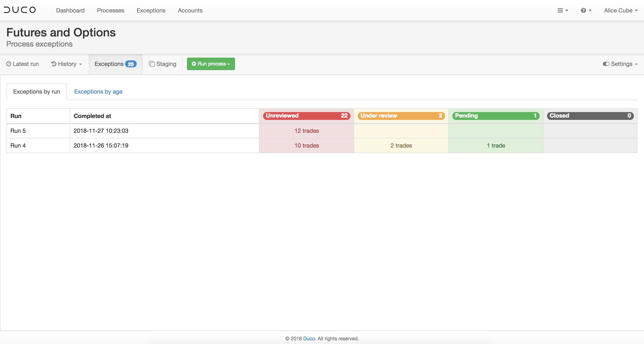Click the Duco logo
Viewport: 644px width, 344px height.
[x=20, y=10]
